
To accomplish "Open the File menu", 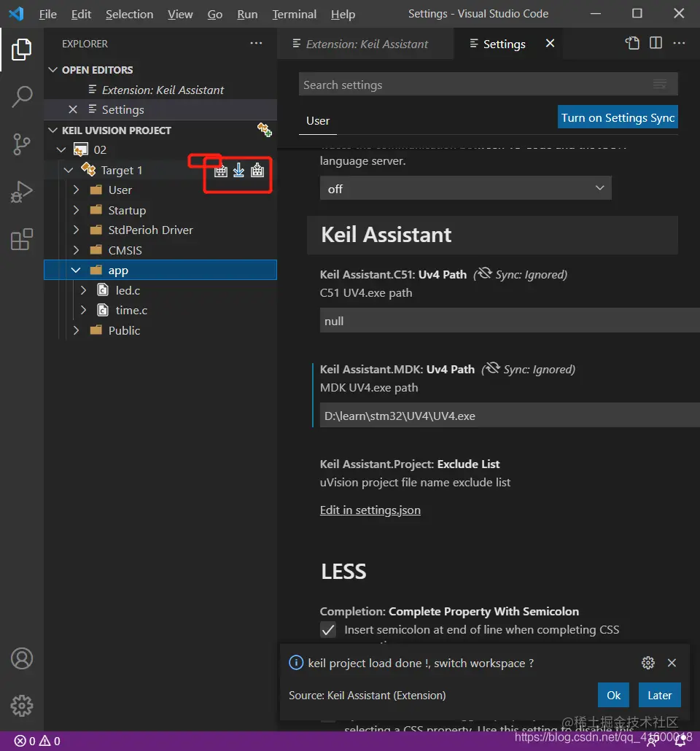I will (x=47, y=15).
